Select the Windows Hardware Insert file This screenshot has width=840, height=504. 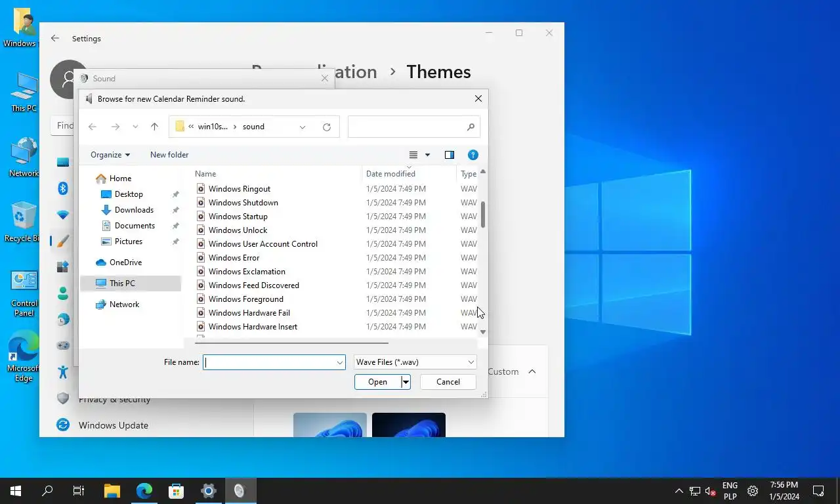coord(253,327)
